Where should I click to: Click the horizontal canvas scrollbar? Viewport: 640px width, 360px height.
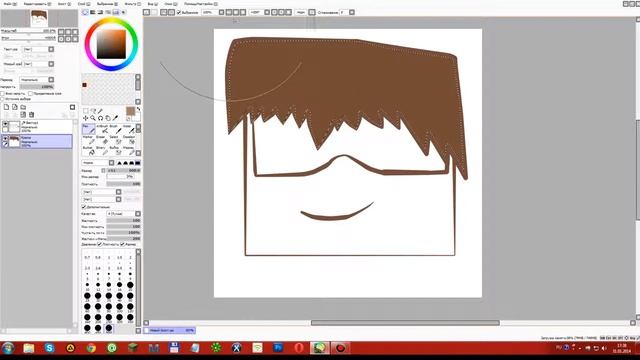tap(405, 322)
